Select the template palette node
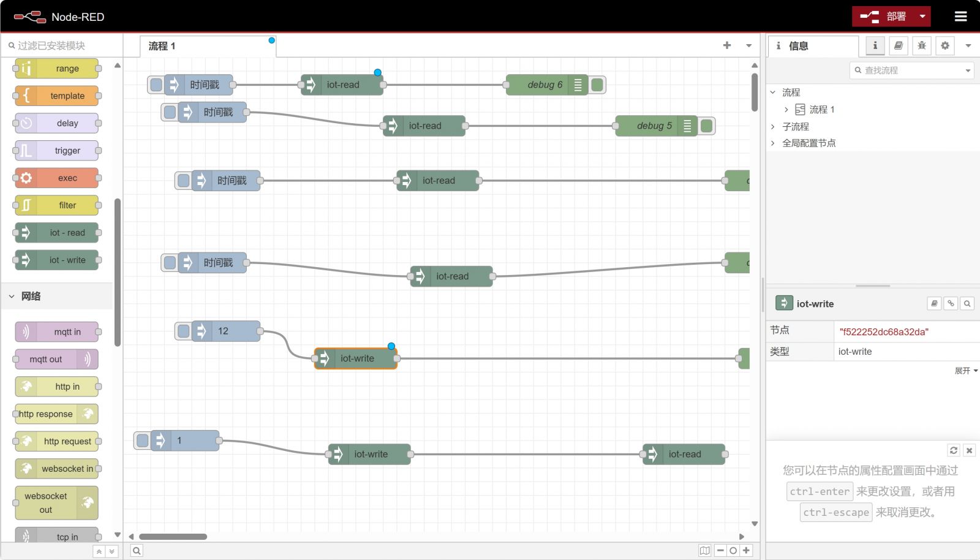Viewport: 980px width, 560px height. [x=57, y=96]
